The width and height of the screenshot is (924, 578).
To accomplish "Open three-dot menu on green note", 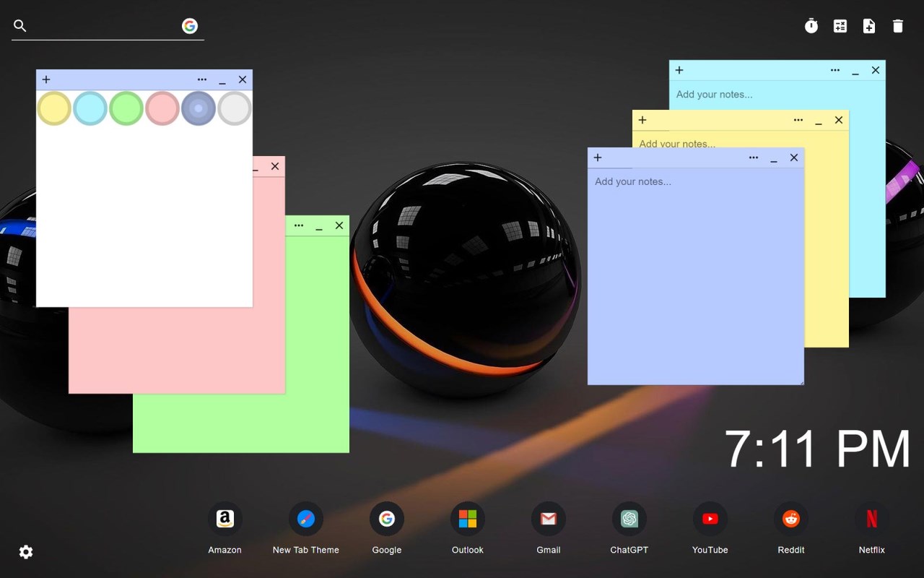I will 299,225.
